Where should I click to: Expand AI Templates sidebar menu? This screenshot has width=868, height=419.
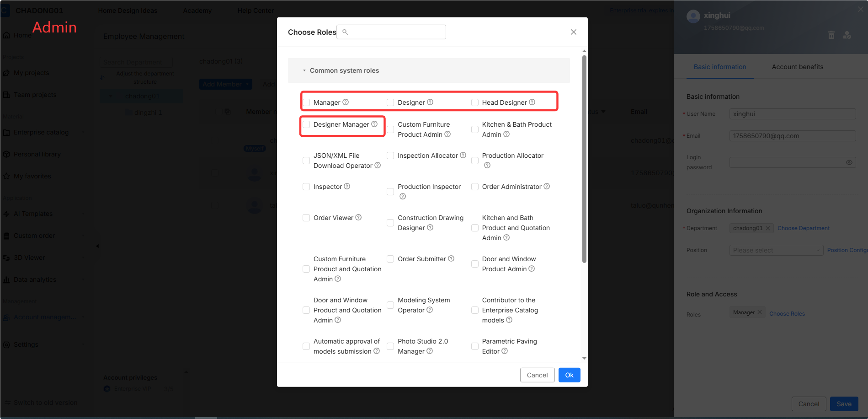83,214
